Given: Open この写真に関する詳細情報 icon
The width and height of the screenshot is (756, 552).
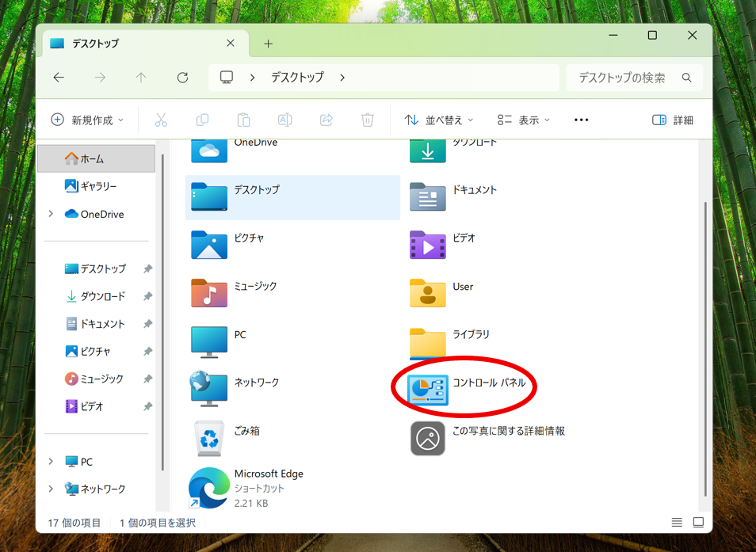Looking at the screenshot, I should click(428, 437).
